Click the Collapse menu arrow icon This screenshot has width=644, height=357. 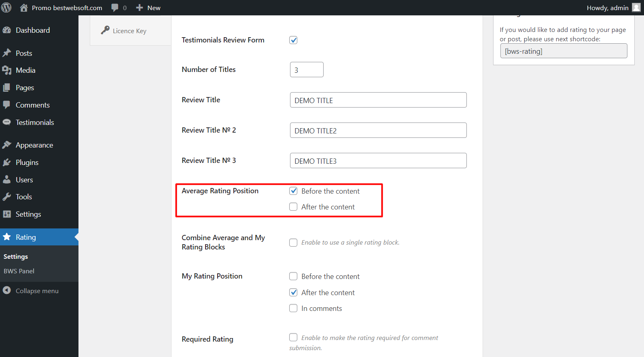pyautogui.click(x=7, y=290)
